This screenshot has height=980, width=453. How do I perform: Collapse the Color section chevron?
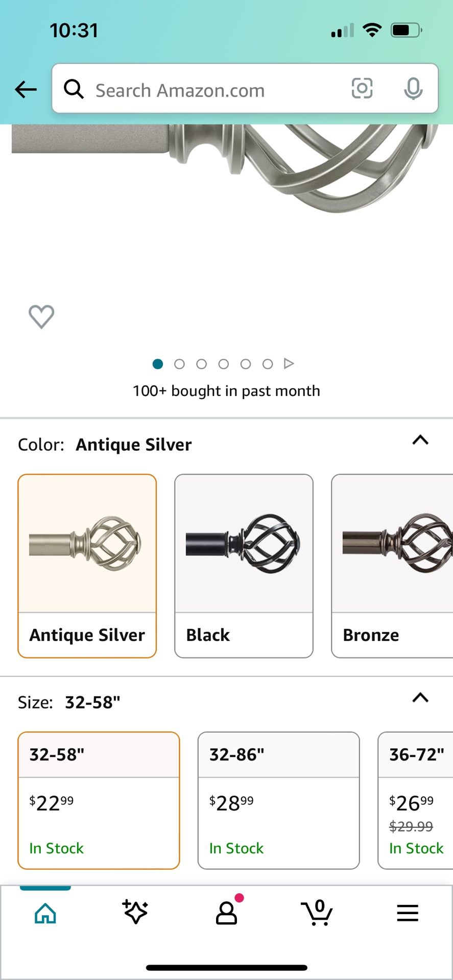pos(420,440)
